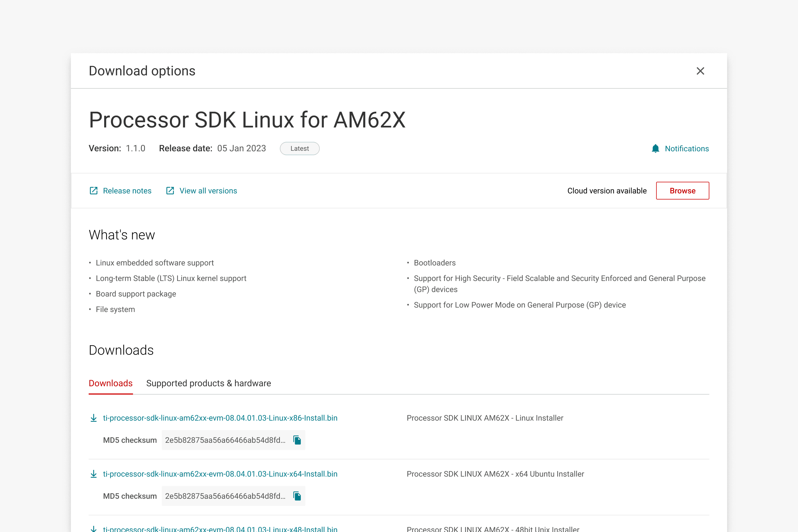The height and width of the screenshot is (532, 798).
Task: Switch to the Downloads tab
Action: click(111, 383)
